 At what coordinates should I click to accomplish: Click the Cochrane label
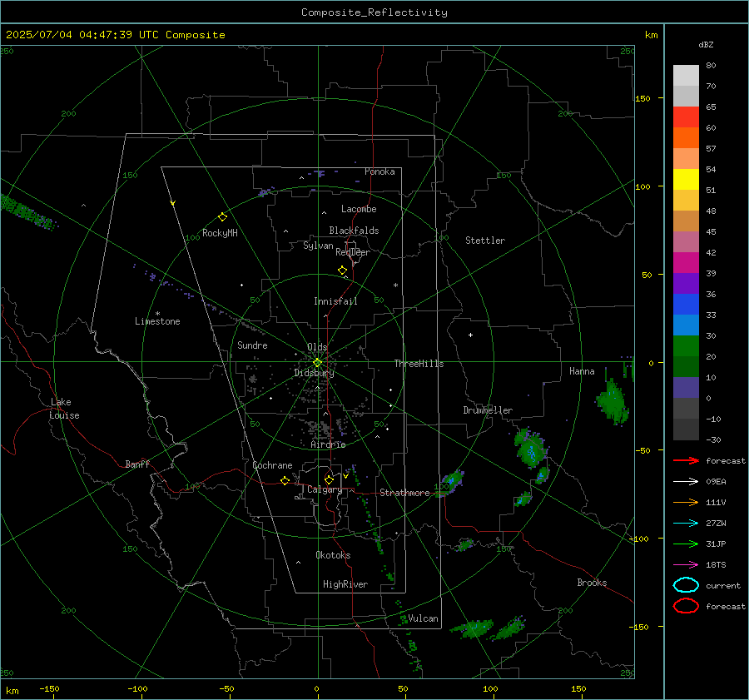(x=272, y=465)
